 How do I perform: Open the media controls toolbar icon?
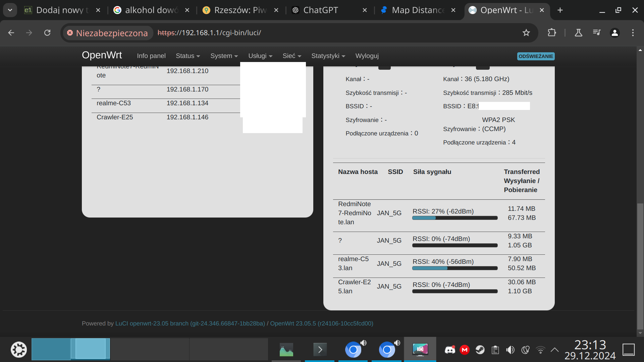coord(597,33)
